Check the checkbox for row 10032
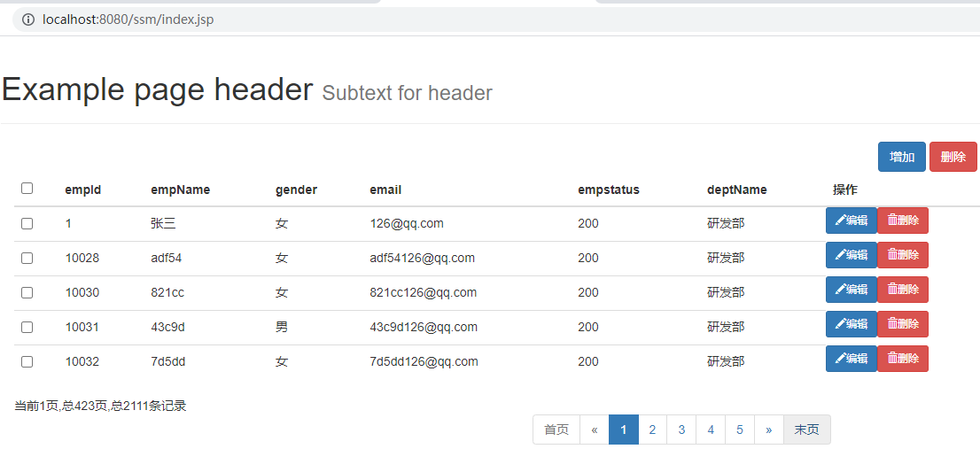The height and width of the screenshot is (449, 980). (27, 361)
